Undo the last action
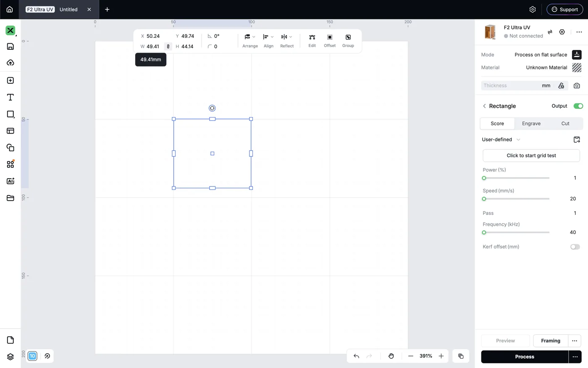This screenshot has width=588, height=368. pos(356,356)
